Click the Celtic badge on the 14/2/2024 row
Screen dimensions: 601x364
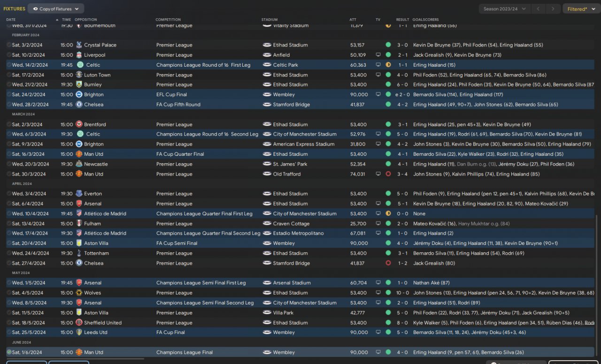[x=79, y=65]
